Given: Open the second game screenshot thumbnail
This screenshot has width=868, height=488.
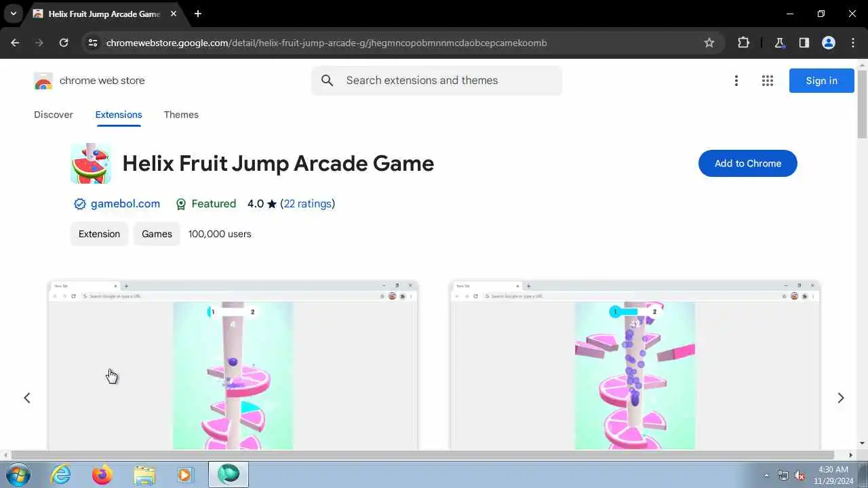Looking at the screenshot, I should tap(635, 365).
